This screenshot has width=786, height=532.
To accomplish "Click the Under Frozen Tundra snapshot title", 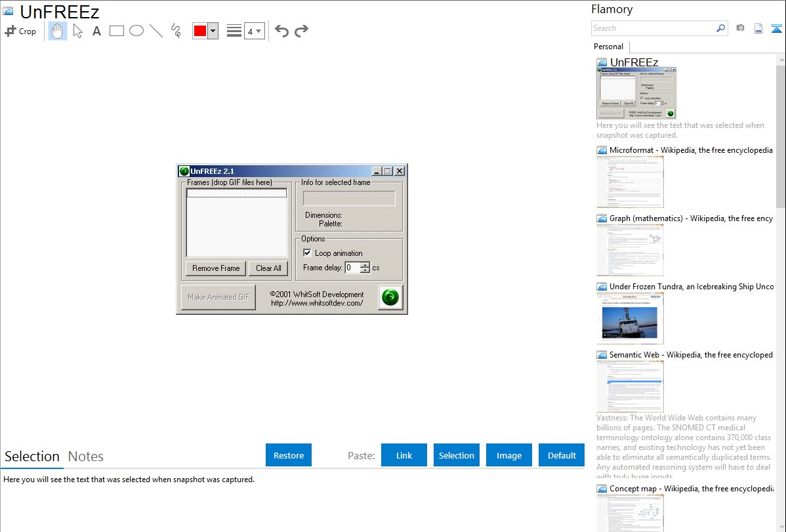I will (x=692, y=286).
